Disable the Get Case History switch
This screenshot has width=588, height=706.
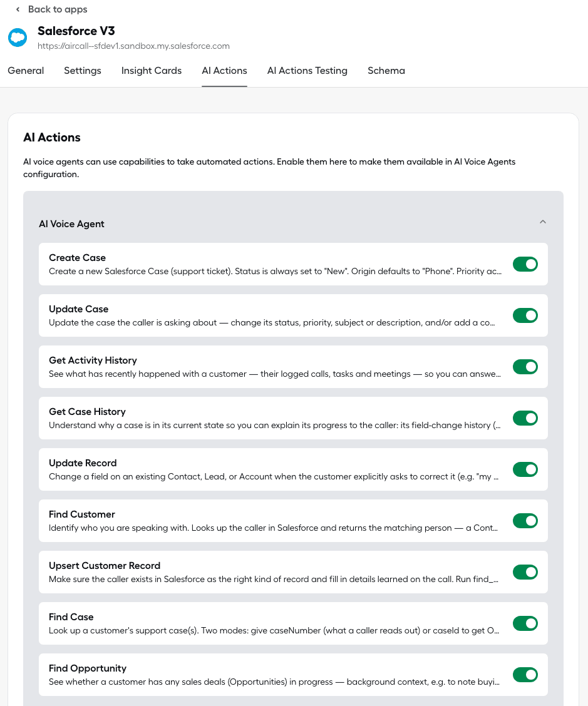tap(525, 418)
